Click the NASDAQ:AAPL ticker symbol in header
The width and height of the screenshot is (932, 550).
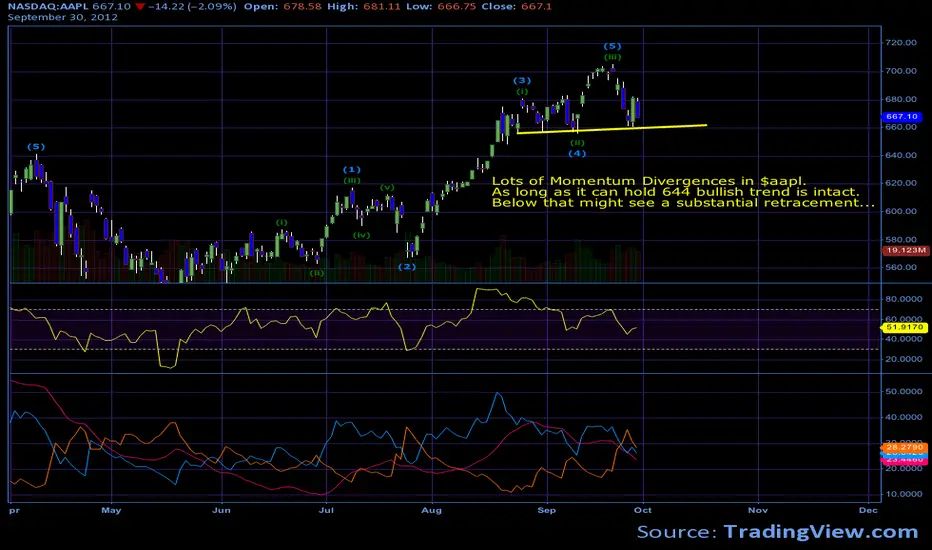[x=48, y=7]
